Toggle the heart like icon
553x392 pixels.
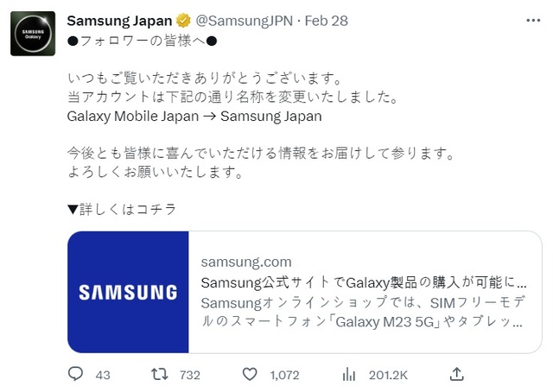(x=250, y=374)
